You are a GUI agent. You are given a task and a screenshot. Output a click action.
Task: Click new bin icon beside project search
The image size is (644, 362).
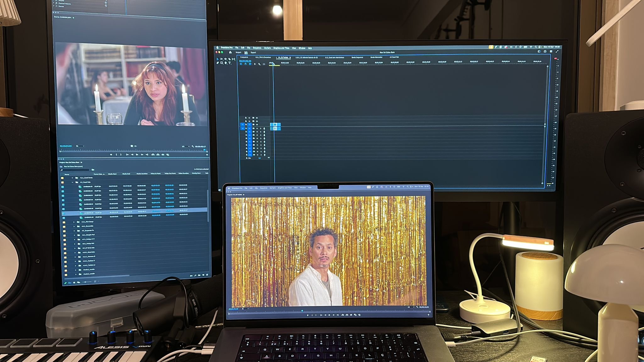[x=93, y=170]
